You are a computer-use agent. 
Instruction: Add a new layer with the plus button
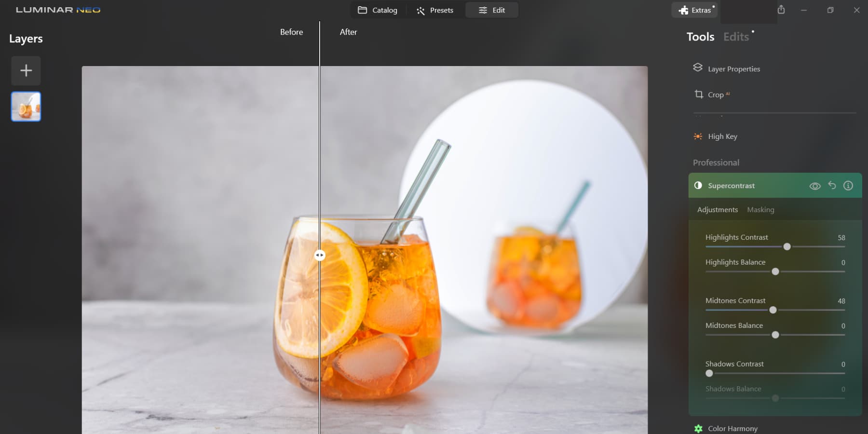[26, 70]
